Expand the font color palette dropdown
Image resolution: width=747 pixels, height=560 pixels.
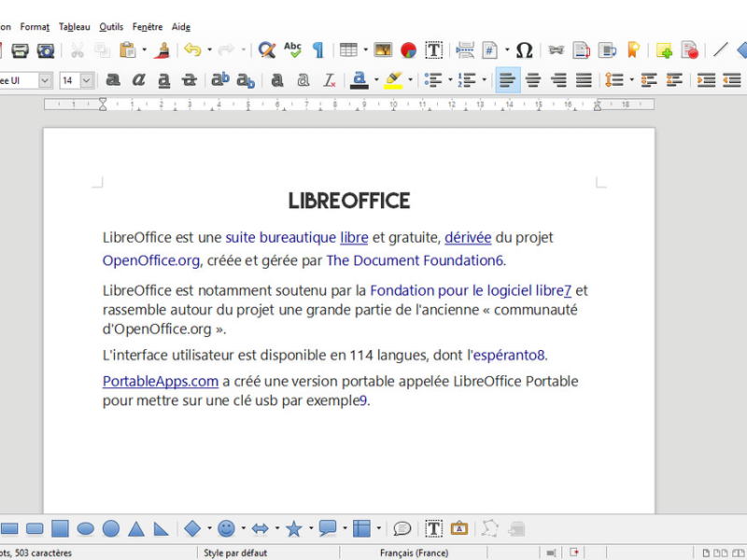pyautogui.click(x=376, y=80)
